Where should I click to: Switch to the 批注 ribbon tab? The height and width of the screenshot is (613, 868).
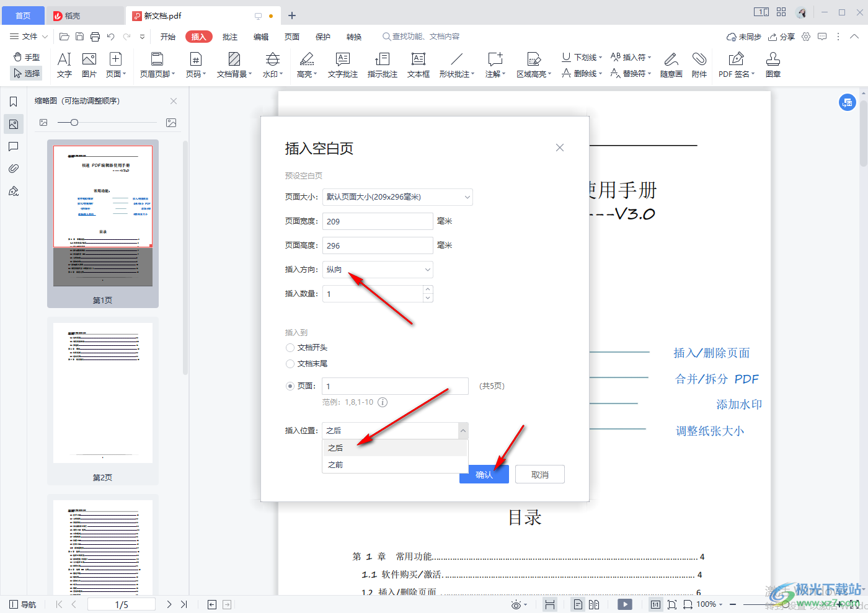pyautogui.click(x=230, y=37)
